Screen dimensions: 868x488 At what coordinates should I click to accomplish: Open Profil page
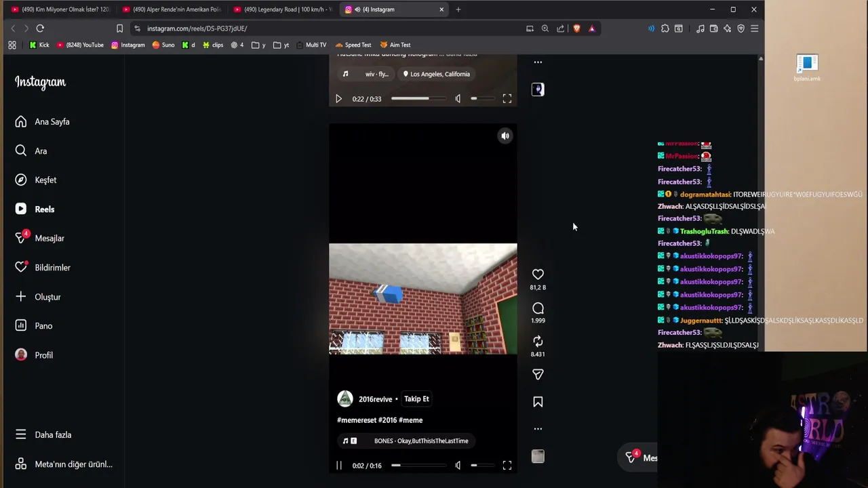pyautogui.click(x=34, y=355)
